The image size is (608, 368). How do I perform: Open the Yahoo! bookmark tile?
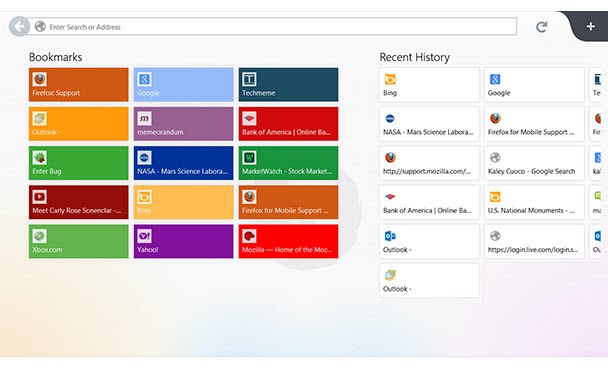tap(183, 241)
